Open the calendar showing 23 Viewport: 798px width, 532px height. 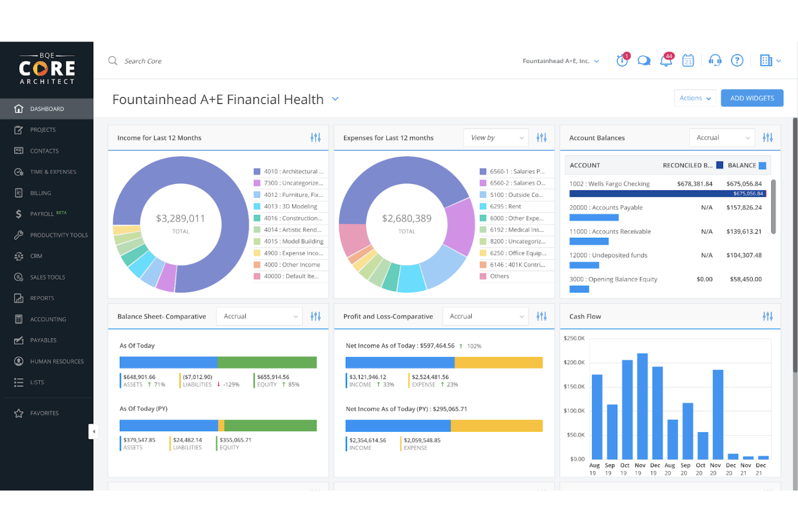tap(687, 60)
